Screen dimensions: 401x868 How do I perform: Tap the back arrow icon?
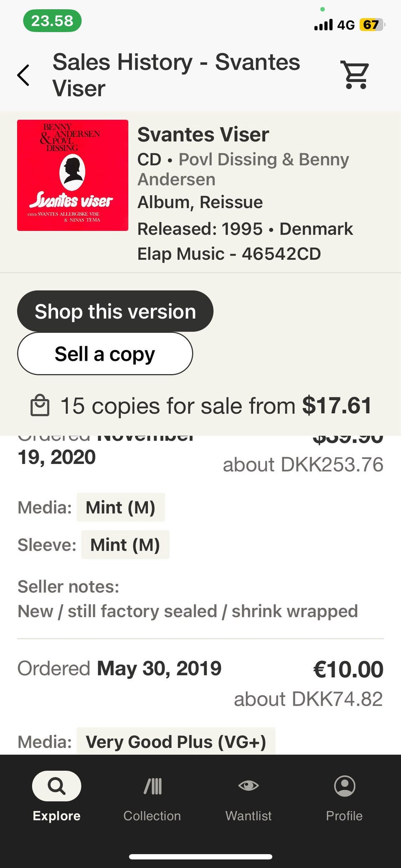pos(23,75)
